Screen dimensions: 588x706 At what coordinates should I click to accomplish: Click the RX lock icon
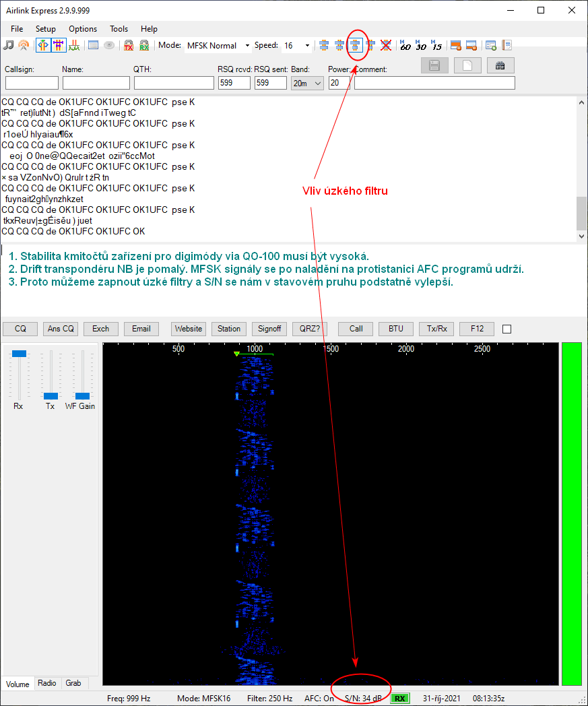point(144,46)
